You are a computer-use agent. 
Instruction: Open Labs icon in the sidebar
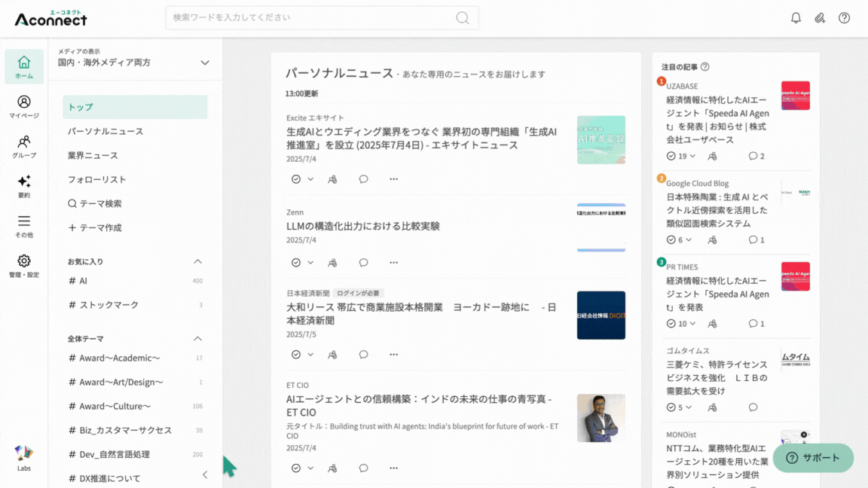tap(24, 458)
